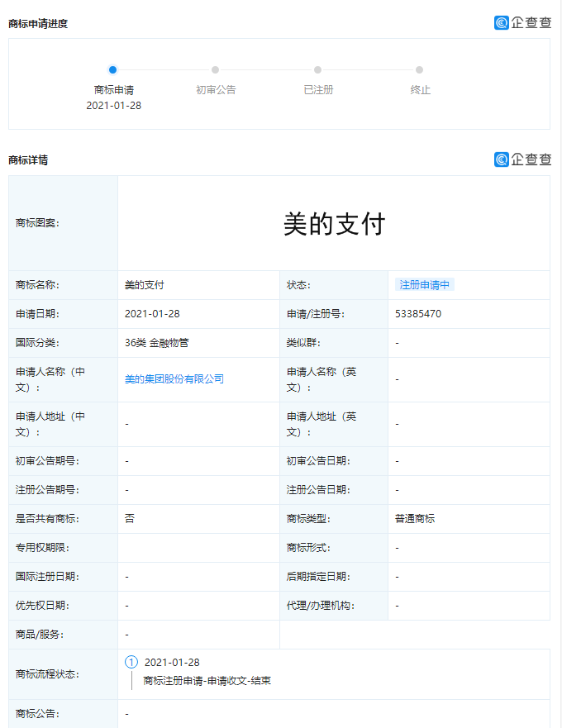Click the 国际分类 field label
The image size is (562, 728).
[38, 343]
